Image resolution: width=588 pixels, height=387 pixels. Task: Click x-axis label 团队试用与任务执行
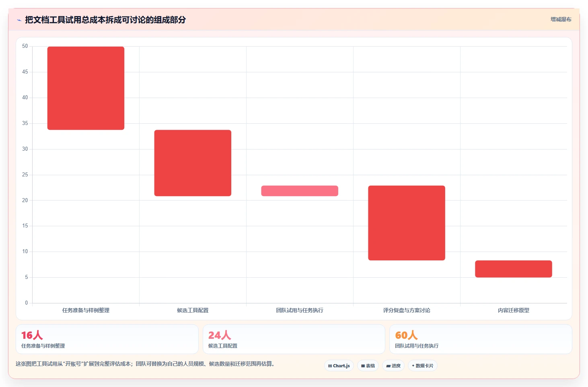(x=300, y=310)
